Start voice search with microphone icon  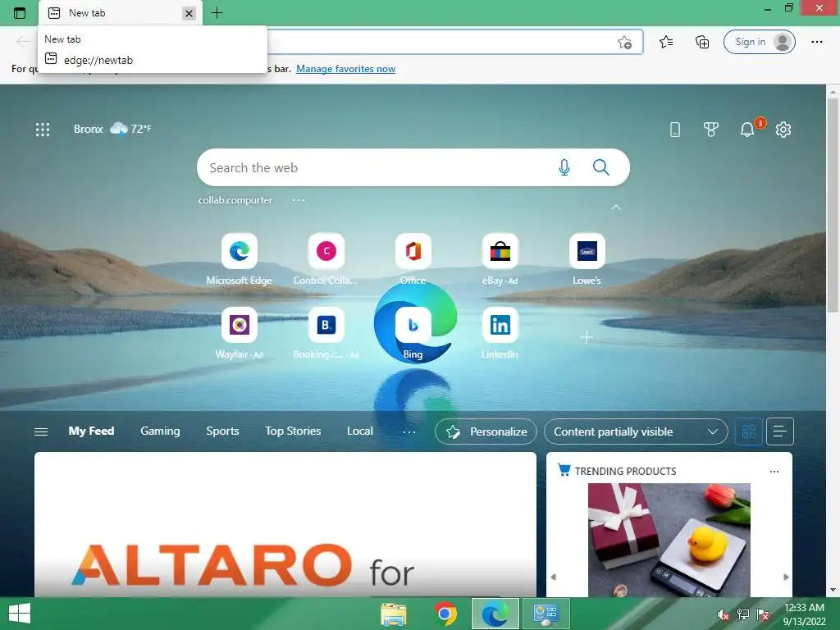[564, 167]
